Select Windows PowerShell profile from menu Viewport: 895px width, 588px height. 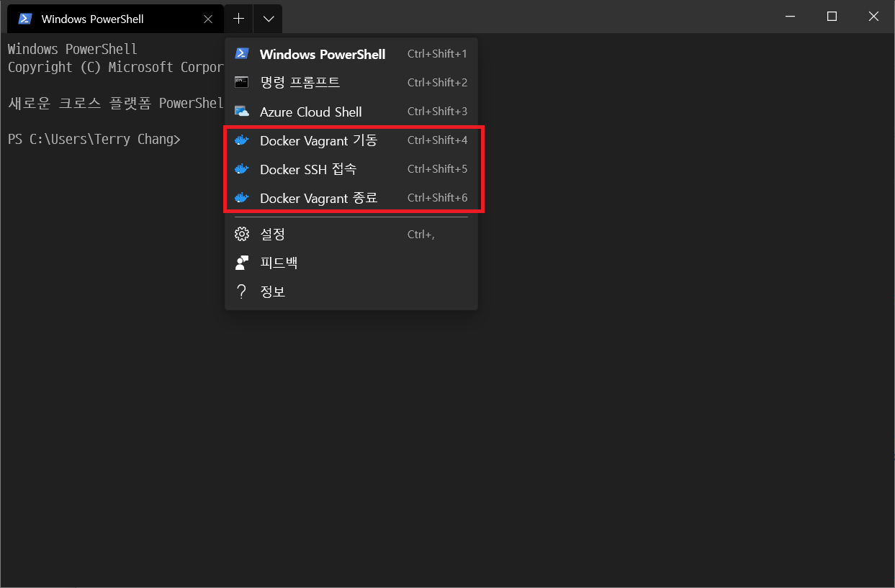point(351,54)
